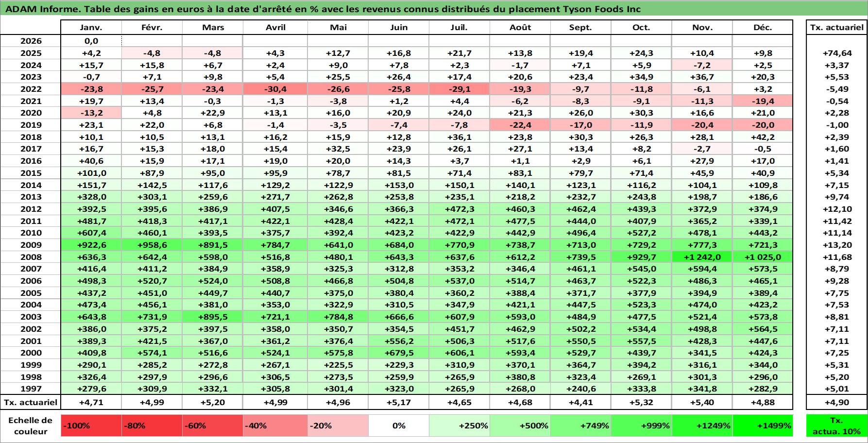This screenshot has width=868, height=443.
Task: Select the 'Déc.' column header
Action: pos(763,27)
